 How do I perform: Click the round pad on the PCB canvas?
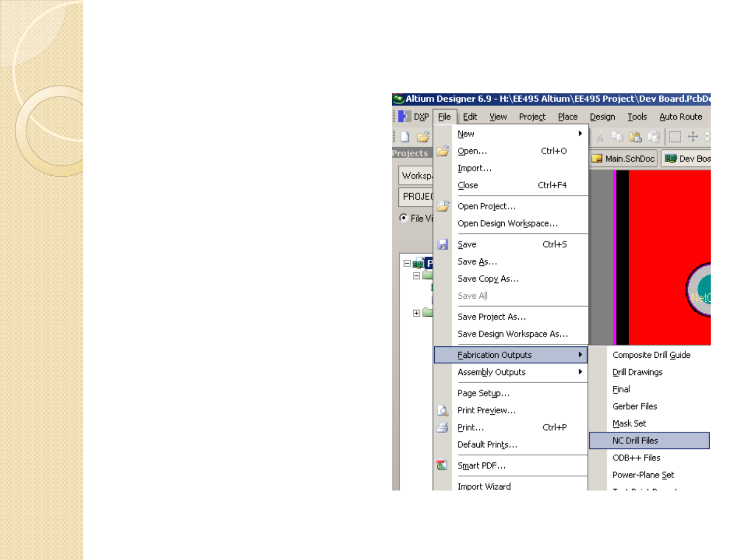tap(699, 290)
